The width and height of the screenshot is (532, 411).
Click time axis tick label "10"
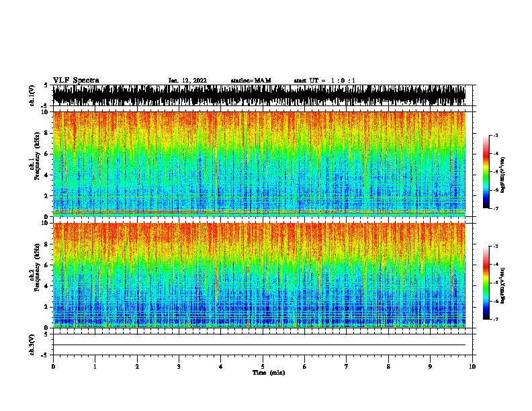point(472,367)
